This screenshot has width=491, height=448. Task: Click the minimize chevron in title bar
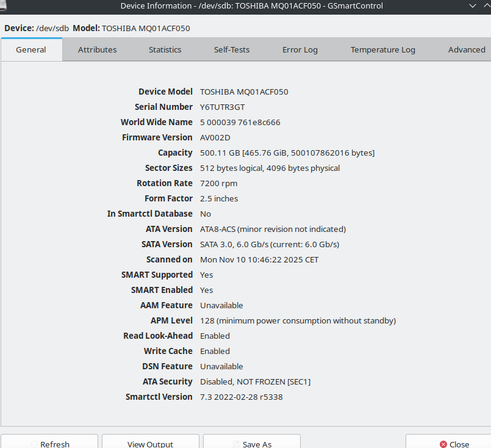coord(471,5)
